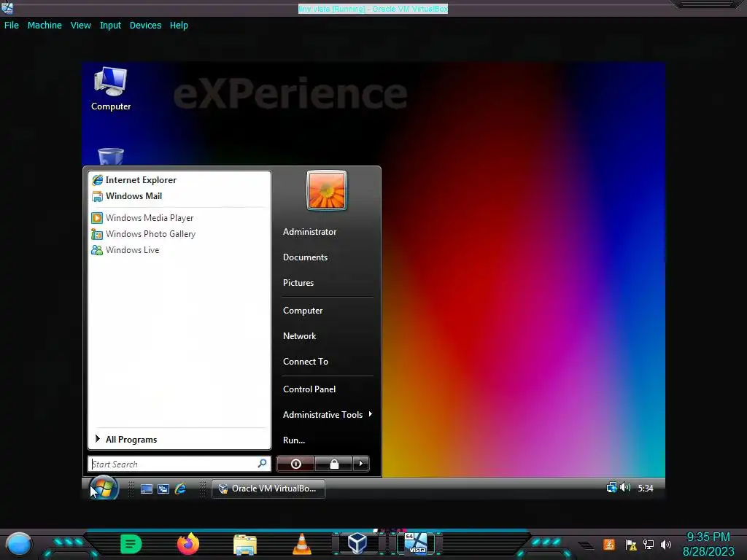
Task: Click the search magnifier icon
Action: 262,463
